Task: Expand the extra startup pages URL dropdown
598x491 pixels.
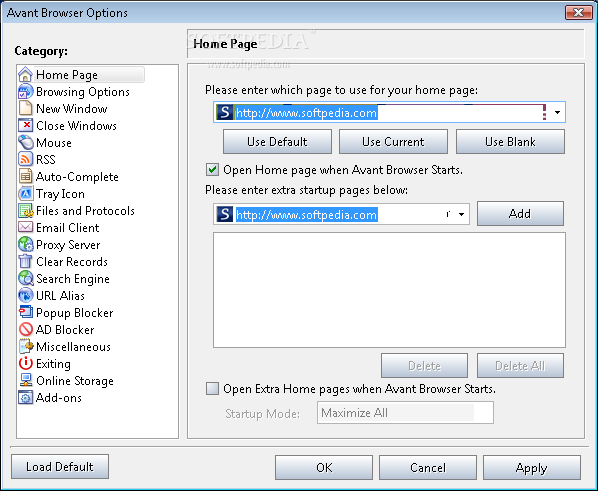Action: click(x=461, y=214)
